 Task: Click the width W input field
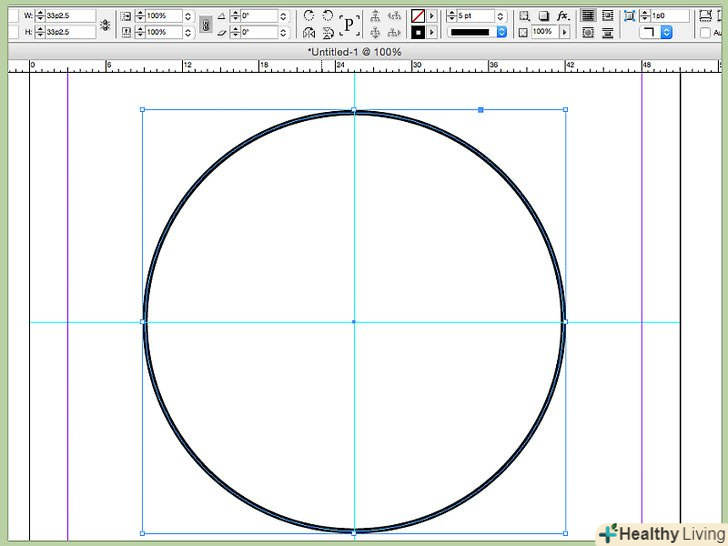click(70, 16)
